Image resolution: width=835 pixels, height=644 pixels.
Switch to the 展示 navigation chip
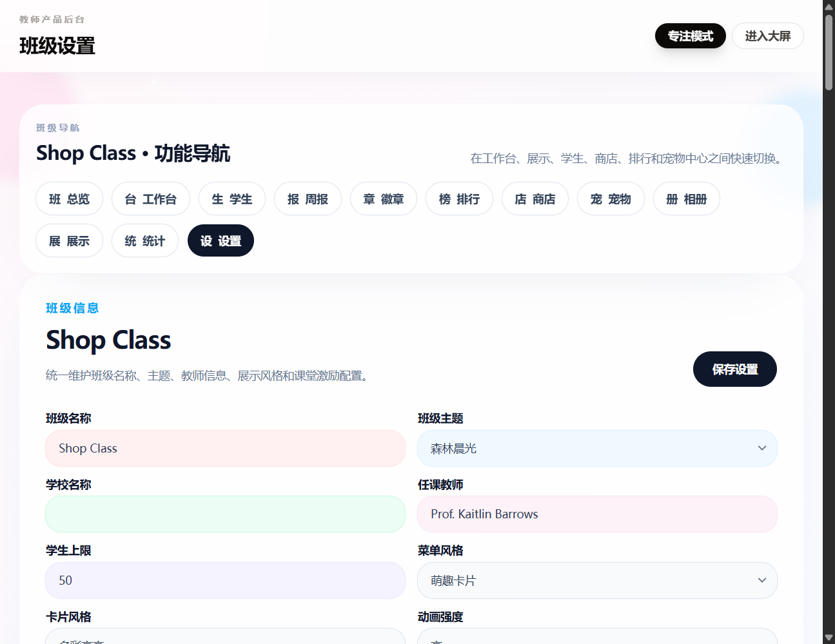click(x=69, y=240)
